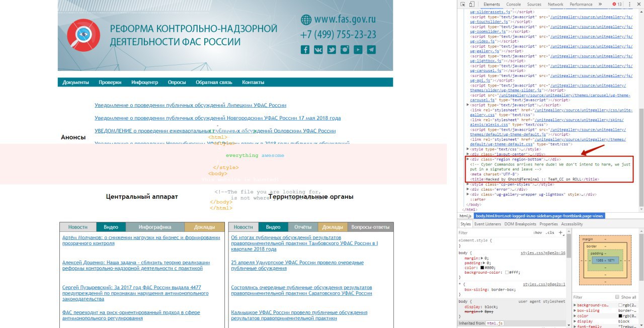Open the Контакты menu item
Viewport: 644px width, 328px height.
click(253, 83)
